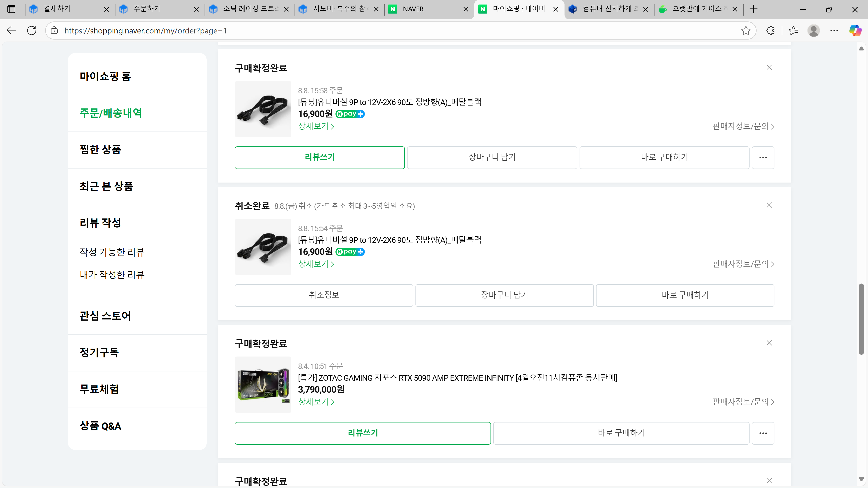This screenshot has height=488, width=868.
Task: Expand 판매자정보/문의 for the ZOTAC order
Action: 743,402
